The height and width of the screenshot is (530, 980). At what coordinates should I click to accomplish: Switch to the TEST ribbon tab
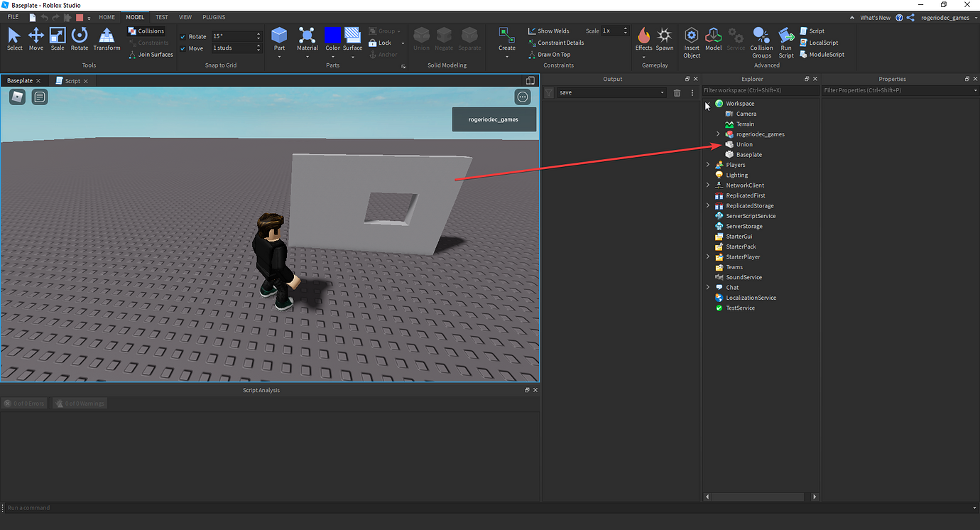coord(161,17)
